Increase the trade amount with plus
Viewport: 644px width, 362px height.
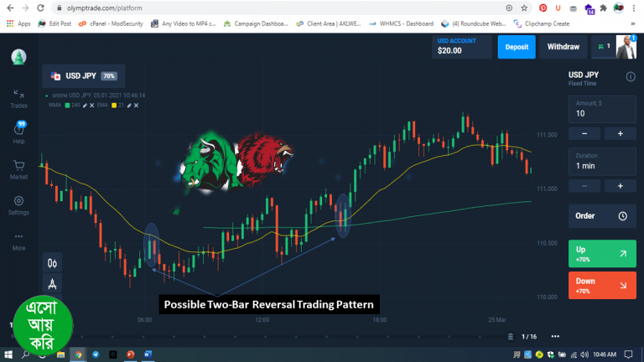pos(620,133)
